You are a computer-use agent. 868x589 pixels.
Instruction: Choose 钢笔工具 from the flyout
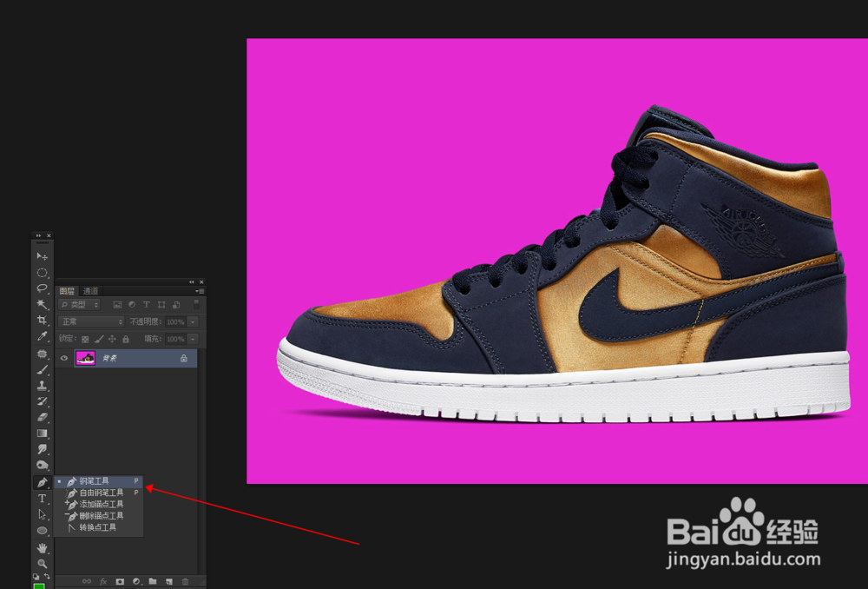point(99,481)
